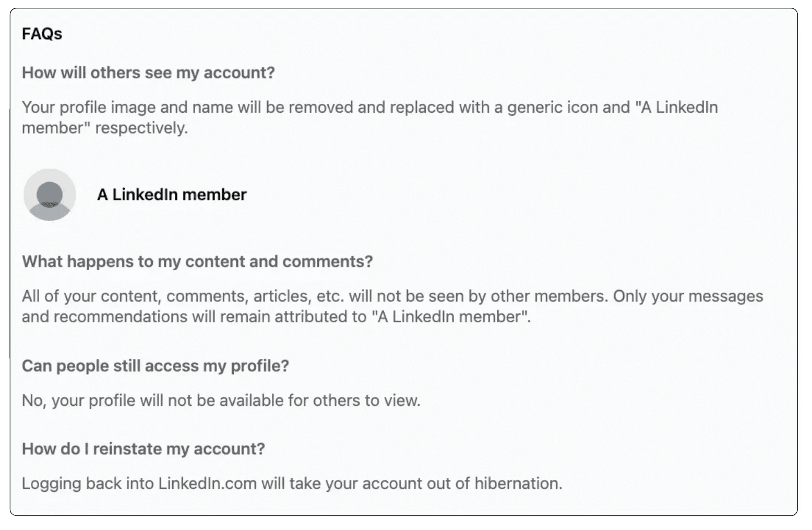Click the answer starting 'All of your content, comments'
The width and height of the screenshot is (812, 530).
[x=392, y=306]
